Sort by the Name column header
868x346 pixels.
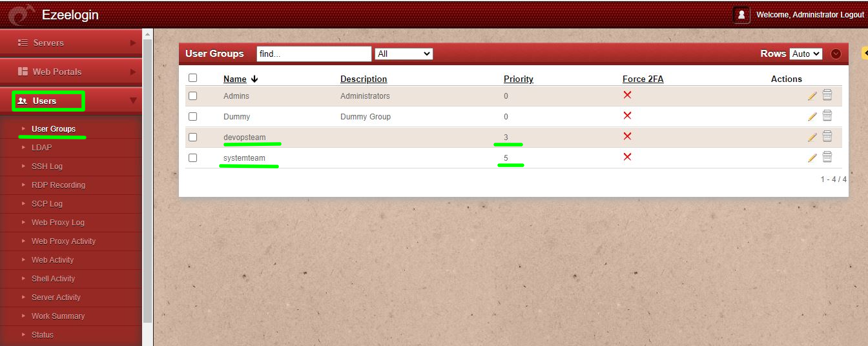[235, 79]
